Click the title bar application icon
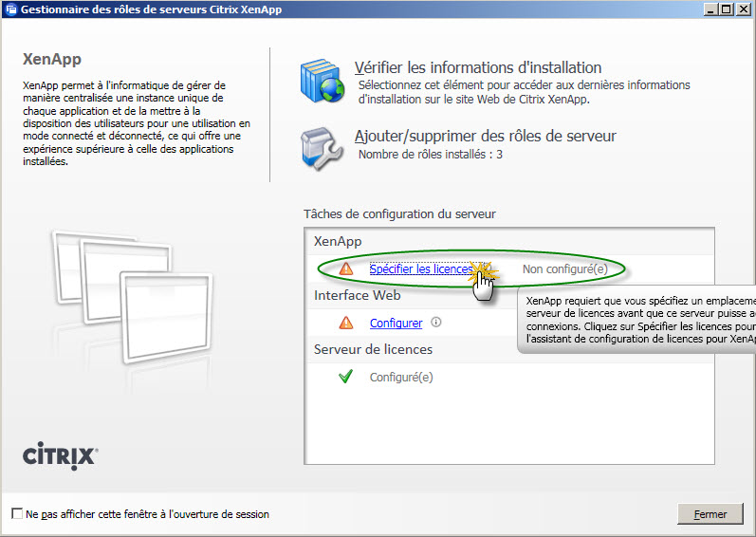This screenshot has height=537, width=756. click(11, 9)
